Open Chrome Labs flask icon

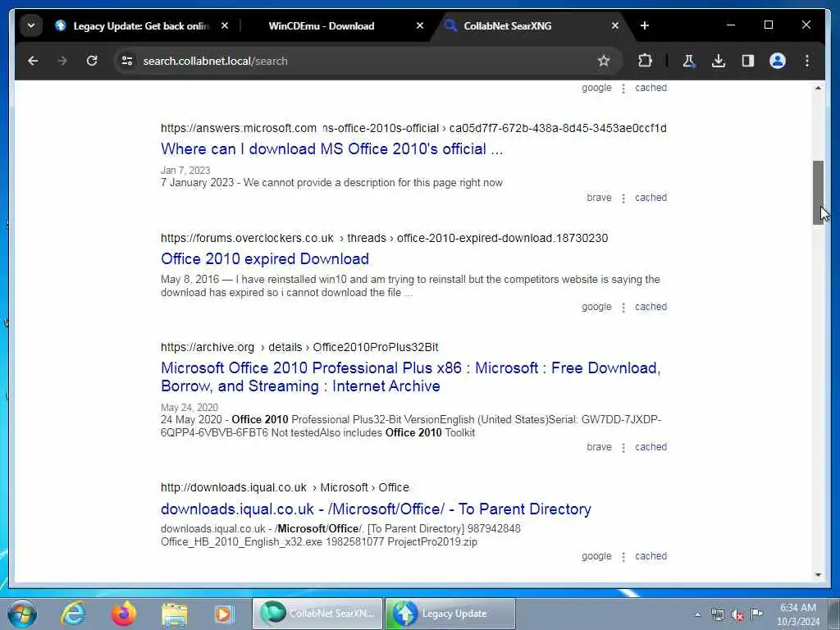click(x=689, y=61)
